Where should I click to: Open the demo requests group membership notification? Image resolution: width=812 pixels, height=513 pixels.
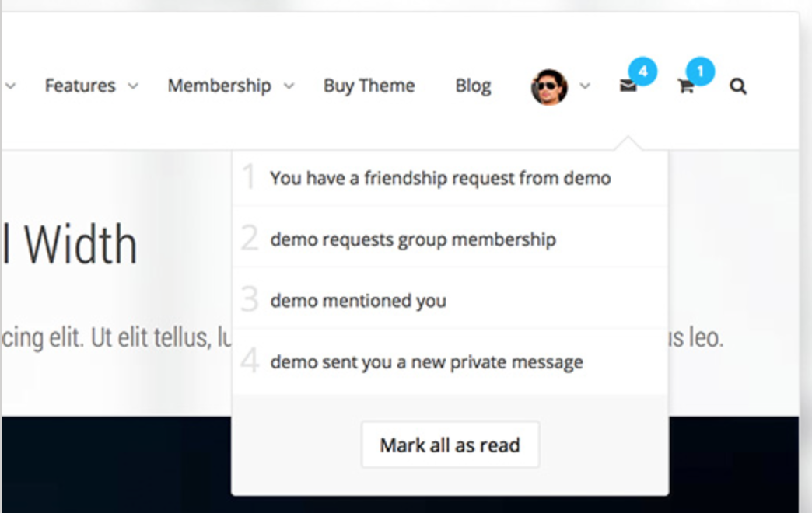413,239
